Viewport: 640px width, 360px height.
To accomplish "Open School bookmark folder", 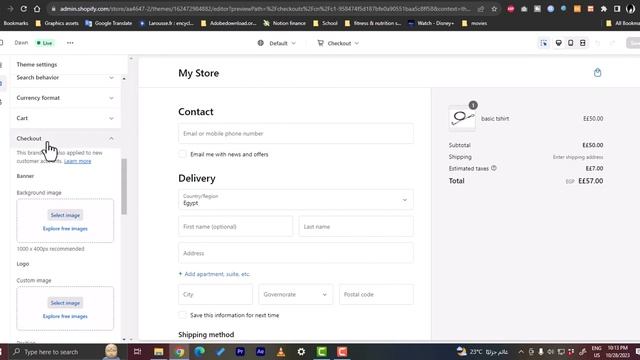I will point(325,23).
